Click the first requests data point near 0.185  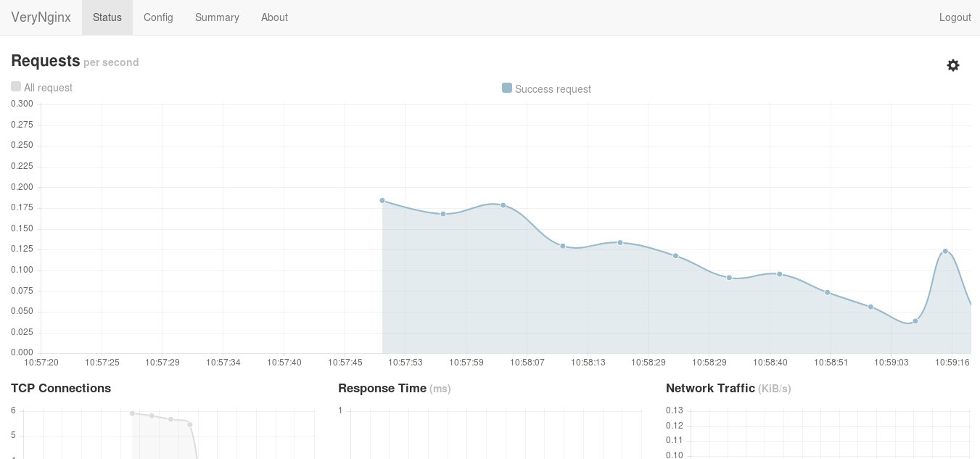tap(382, 200)
